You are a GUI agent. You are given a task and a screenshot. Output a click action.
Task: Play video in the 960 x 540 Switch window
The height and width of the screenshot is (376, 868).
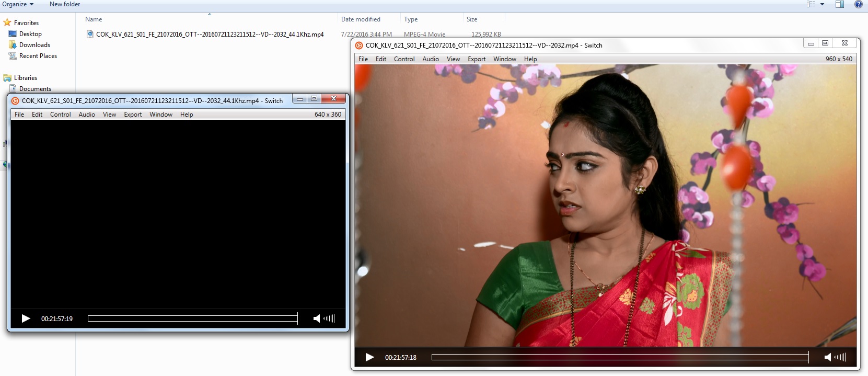[369, 357]
